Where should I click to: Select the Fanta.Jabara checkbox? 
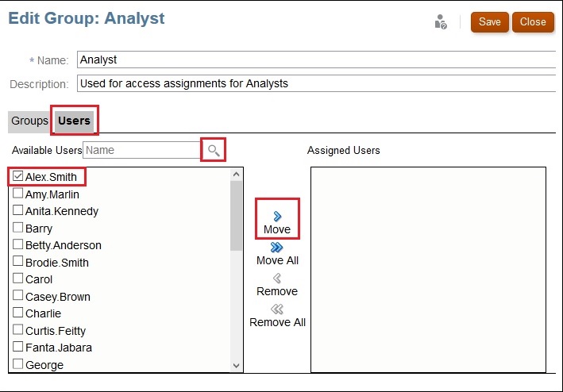[x=18, y=347]
